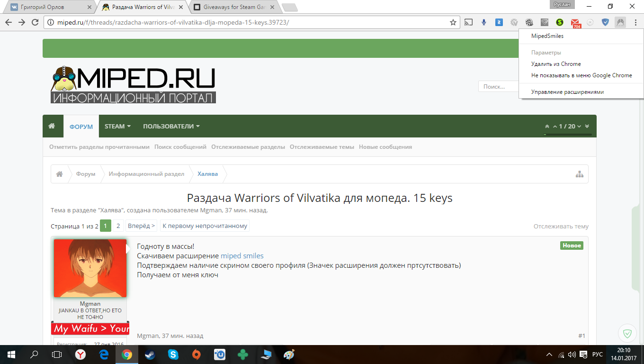Click the site search field 'Поиск...'
The width and height of the screenshot is (644, 364).
pos(499,87)
